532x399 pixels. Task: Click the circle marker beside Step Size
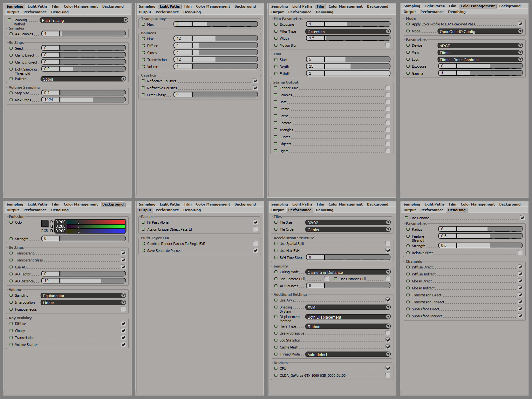(11, 93)
